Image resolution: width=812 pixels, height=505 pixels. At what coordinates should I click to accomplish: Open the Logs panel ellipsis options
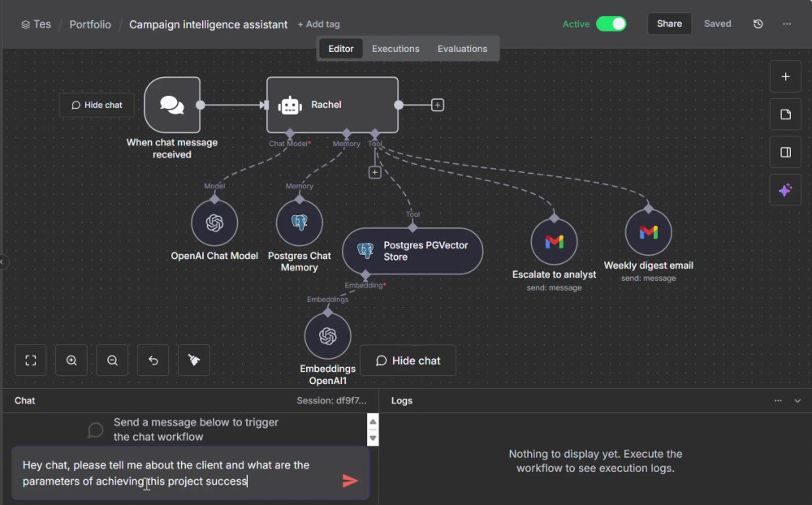click(779, 401)
